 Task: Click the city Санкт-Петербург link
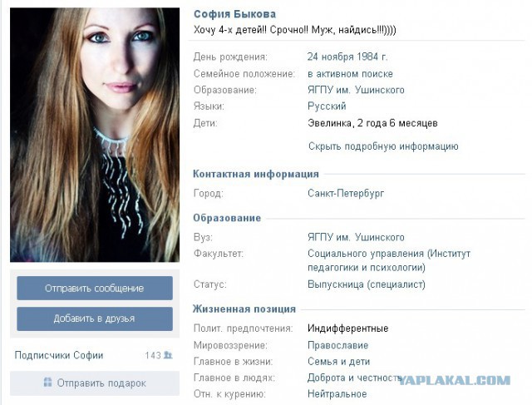point(346,194)
